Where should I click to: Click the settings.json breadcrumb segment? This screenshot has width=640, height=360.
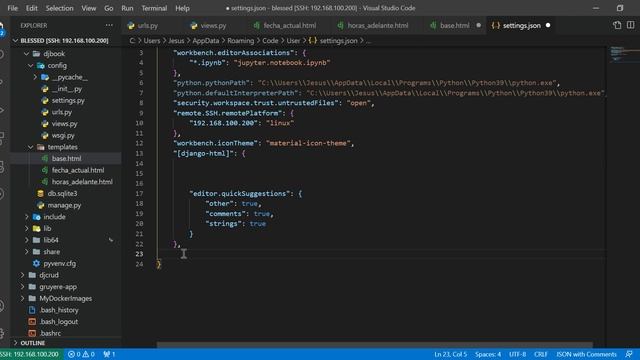tap(338, 40)
